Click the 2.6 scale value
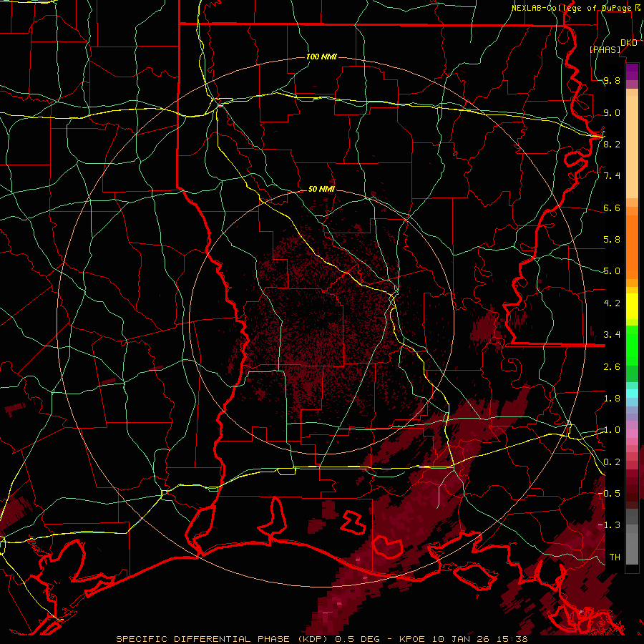The height and width of the screenshot is (644, 644). (x=612, y=367)
